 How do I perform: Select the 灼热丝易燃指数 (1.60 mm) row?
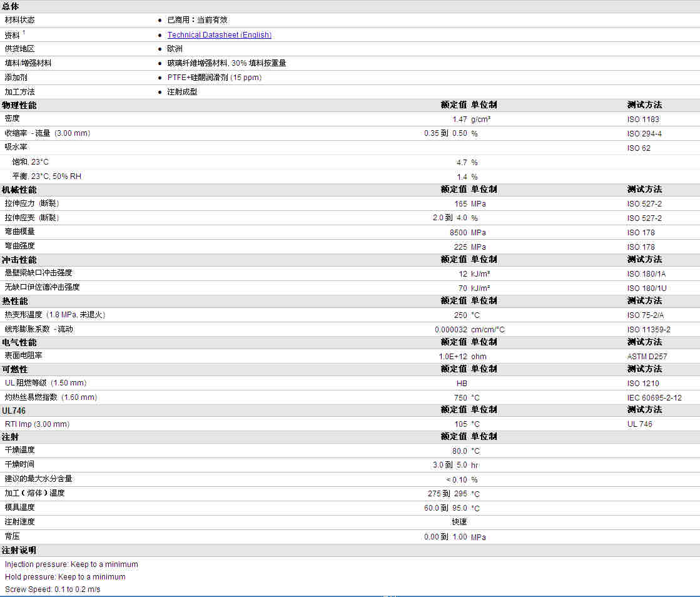[350, 397]
